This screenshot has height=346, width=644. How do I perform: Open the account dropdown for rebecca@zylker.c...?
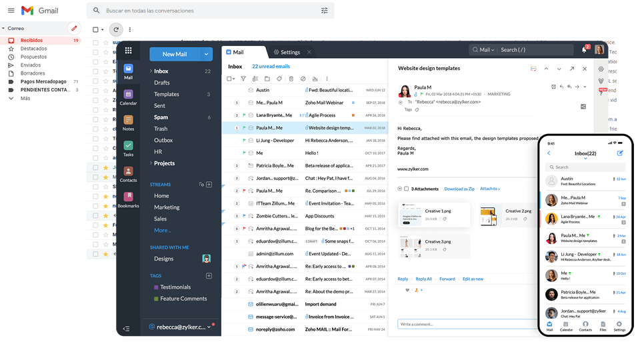pyautogui.click(x=209, y=327)
